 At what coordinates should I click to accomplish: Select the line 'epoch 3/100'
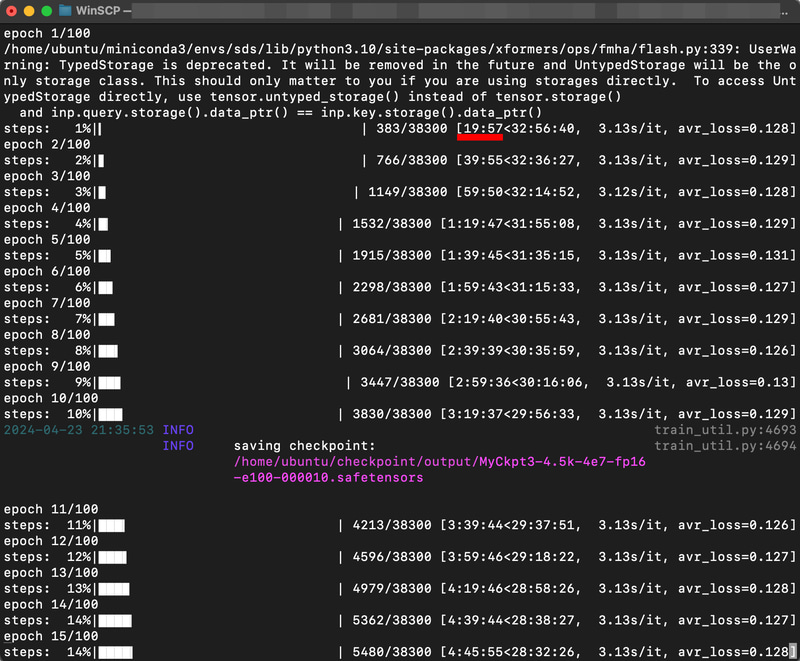(47, 176)
